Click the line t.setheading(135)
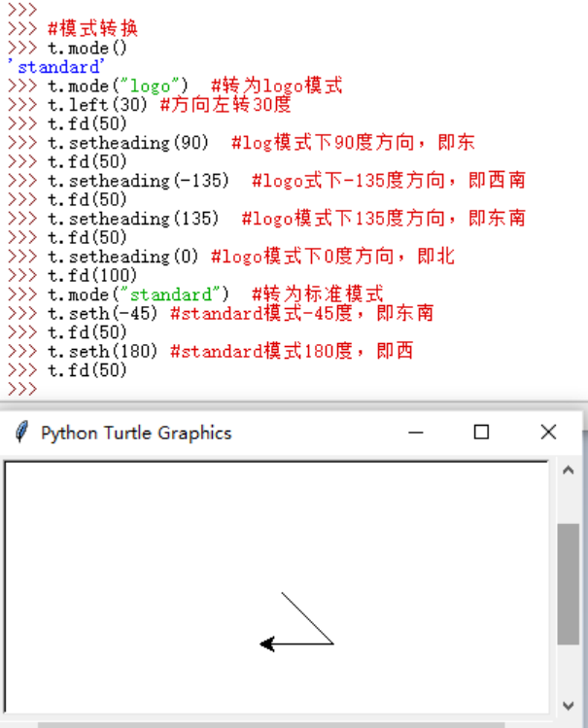This screenshot has height=728, width=588. click(133, 219)
